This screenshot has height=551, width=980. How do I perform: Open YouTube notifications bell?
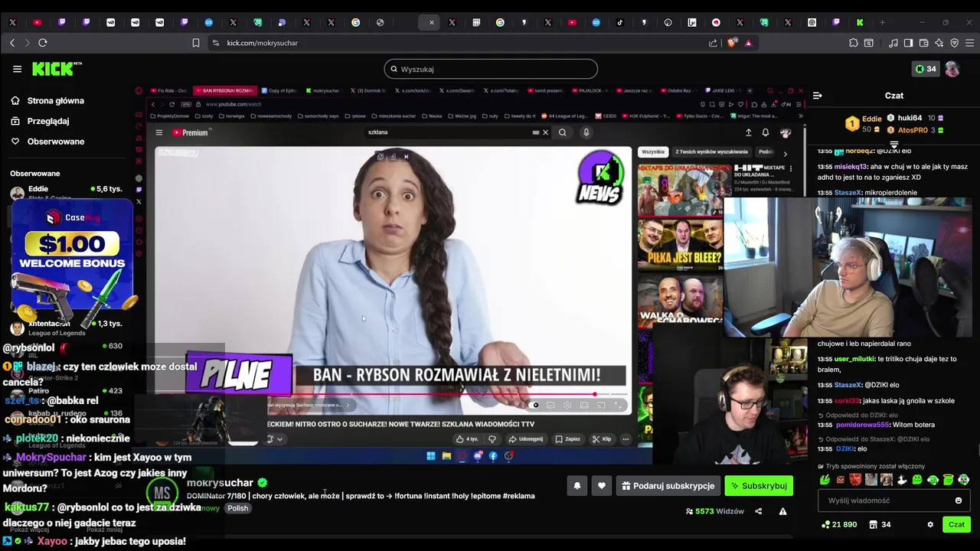[765, 132]
